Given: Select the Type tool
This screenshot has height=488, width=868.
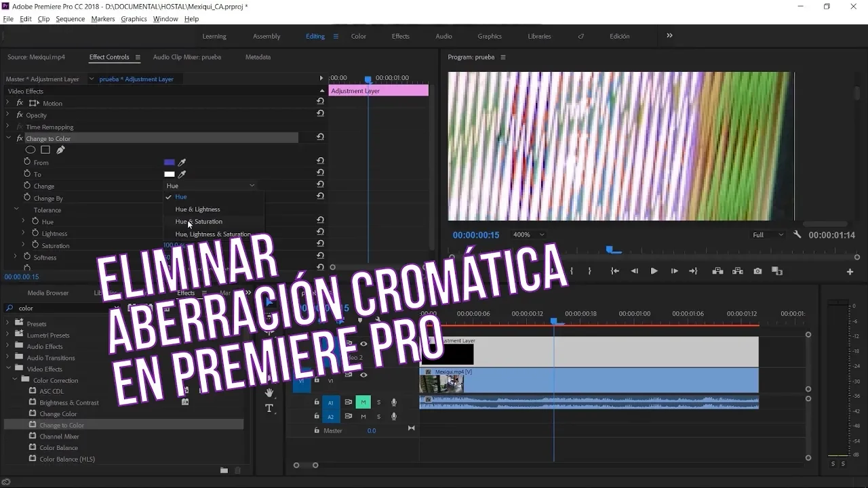Looking at the screenshot, I should click(269, 408).
